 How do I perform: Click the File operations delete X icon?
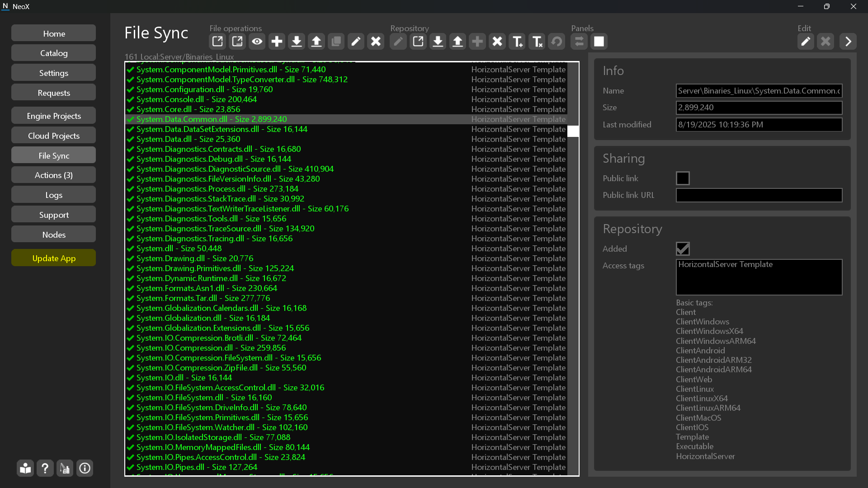tap(376, 42)
